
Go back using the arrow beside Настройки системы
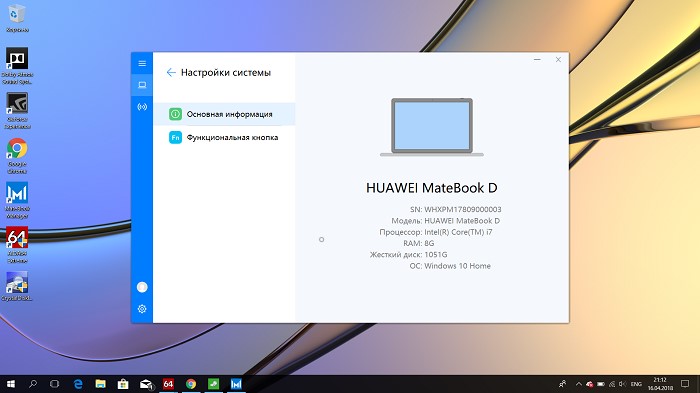pyautogui.click(x=171, y=72)
